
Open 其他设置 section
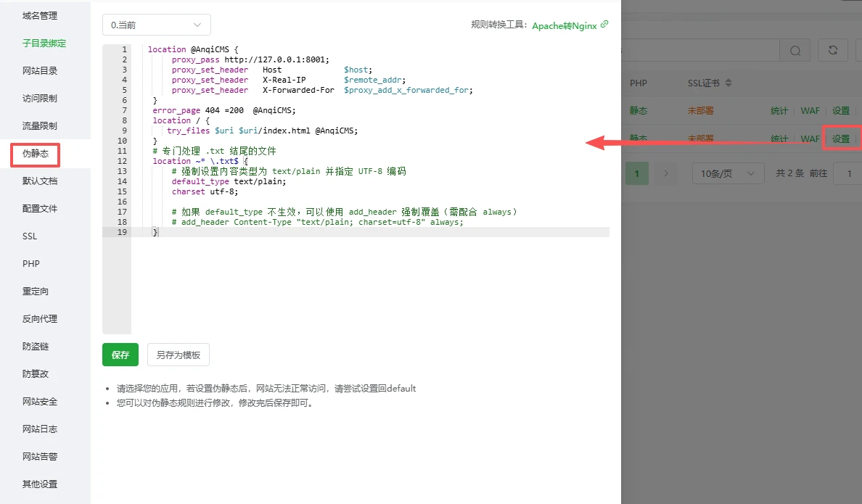(x=40, y=484)
